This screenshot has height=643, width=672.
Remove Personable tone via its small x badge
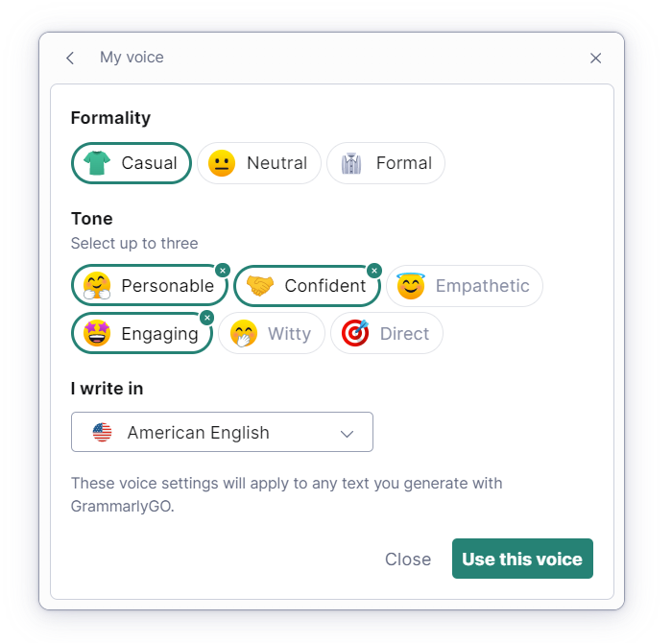(222, 271)
